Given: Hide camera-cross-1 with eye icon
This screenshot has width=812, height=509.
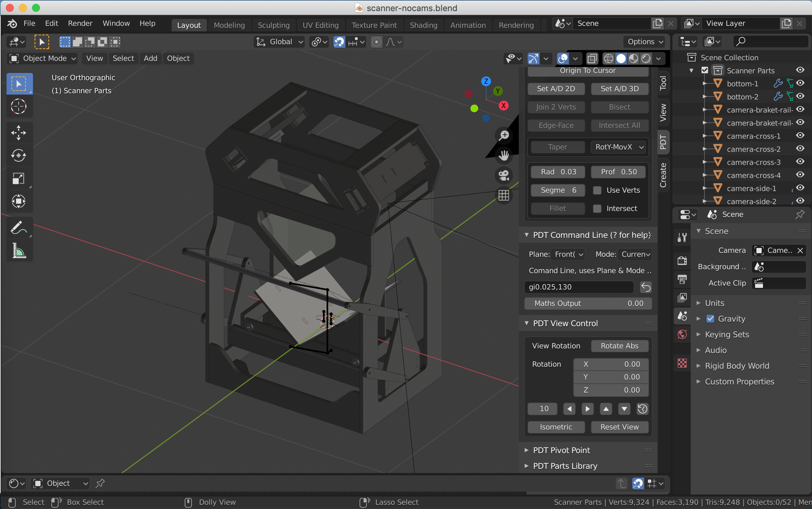Looking at the screenshot, I should (x=800, y=136).
